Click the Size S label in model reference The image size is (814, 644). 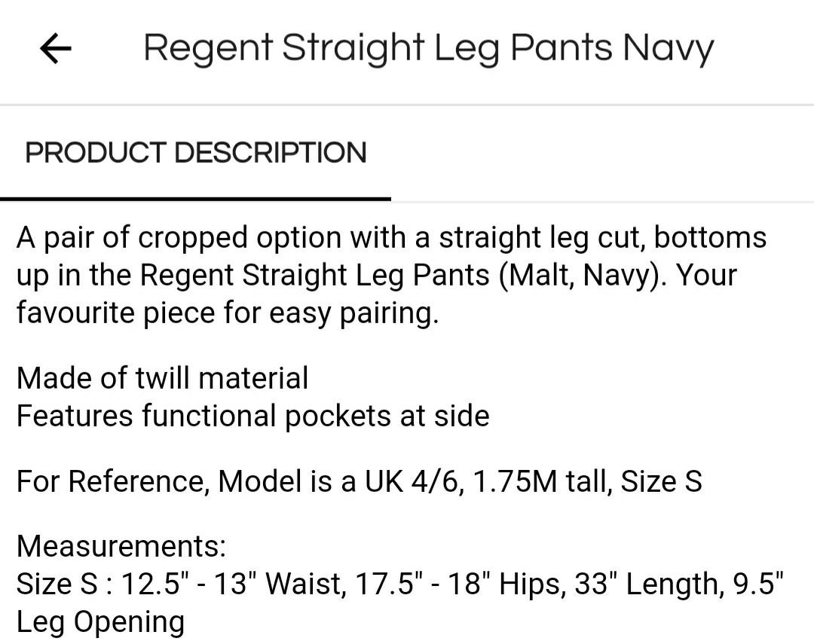point(662,481)
